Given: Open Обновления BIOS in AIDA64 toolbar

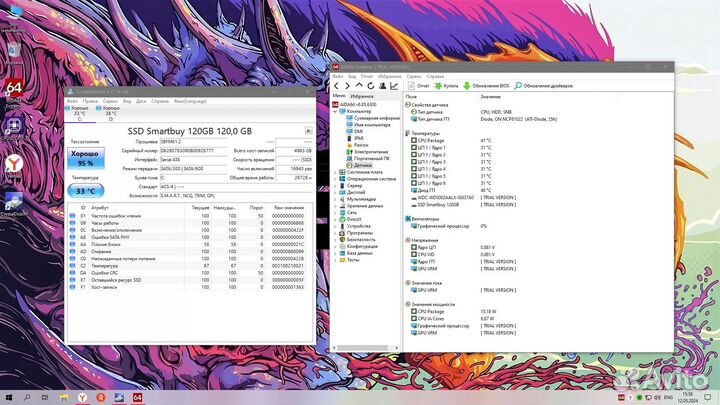Looking at the screenshot, I should tap(486, 86).
